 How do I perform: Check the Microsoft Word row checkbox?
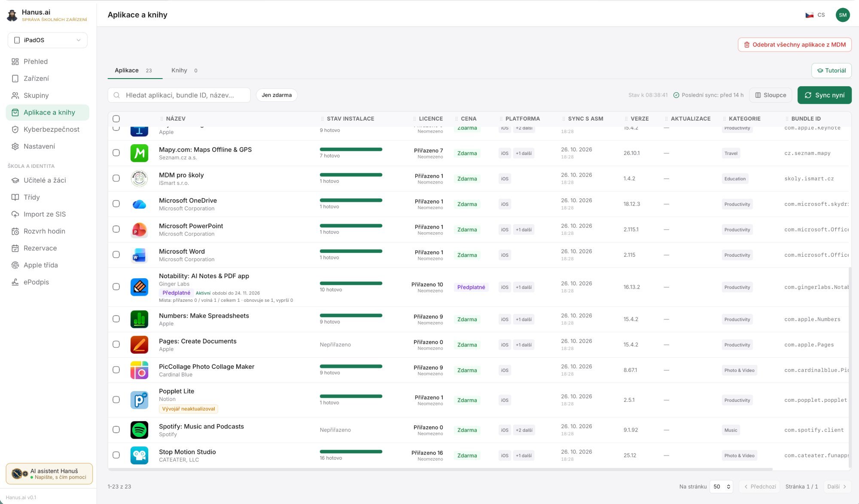(x=116, y=255)
